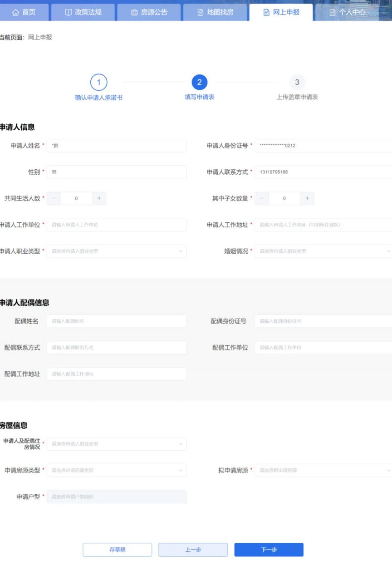The height and width of the screenshot is (570, 392).
Task: Open the 拟申请房源 dropdown
Action: (x=323, y=470)
